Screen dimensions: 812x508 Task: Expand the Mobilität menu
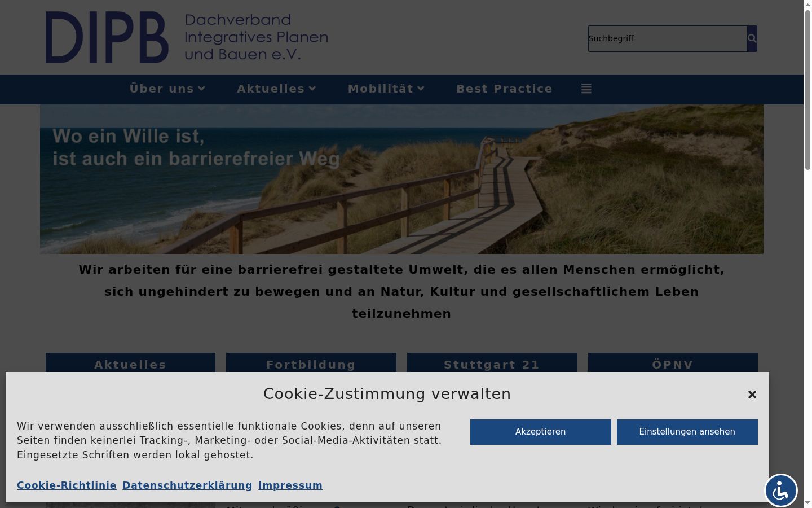coord(386,89)
